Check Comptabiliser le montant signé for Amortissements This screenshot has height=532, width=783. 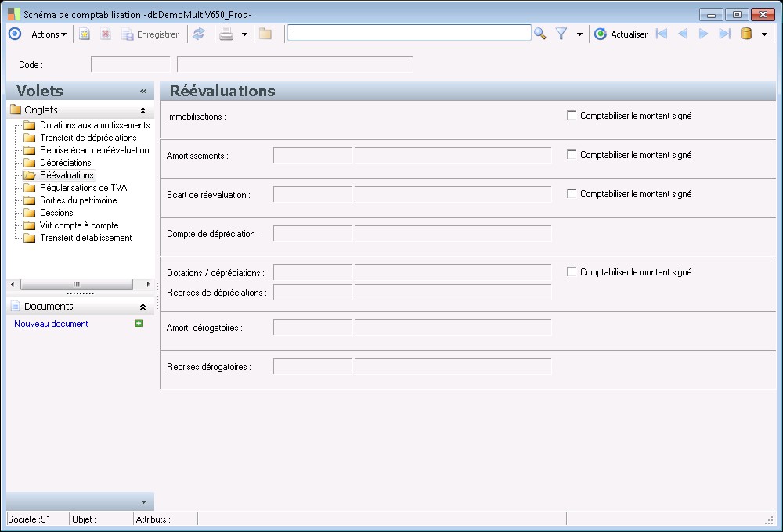click(572, 154)
